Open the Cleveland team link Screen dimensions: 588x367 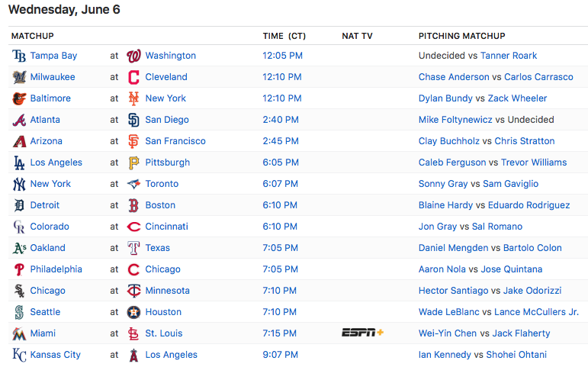point(166,77)
